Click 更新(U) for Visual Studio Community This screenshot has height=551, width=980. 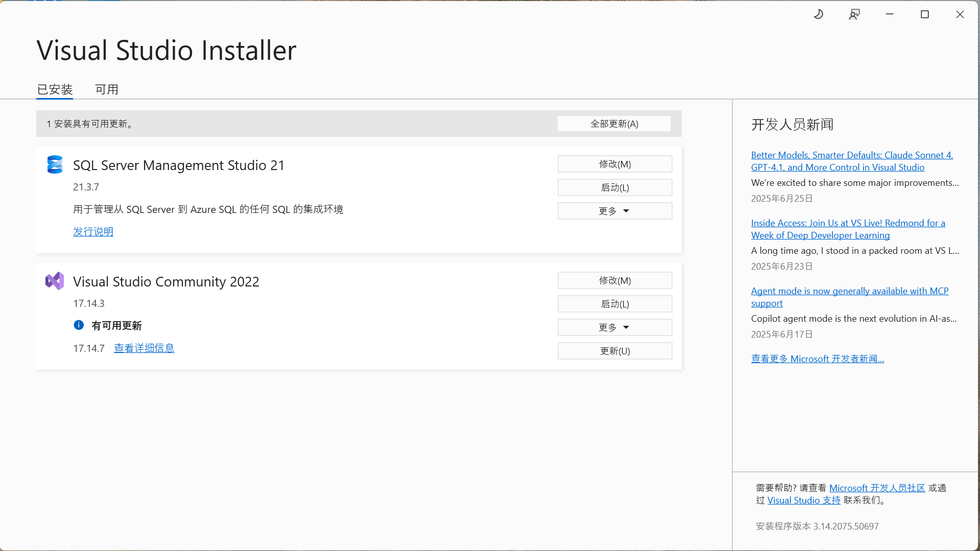tap(615, 351)
